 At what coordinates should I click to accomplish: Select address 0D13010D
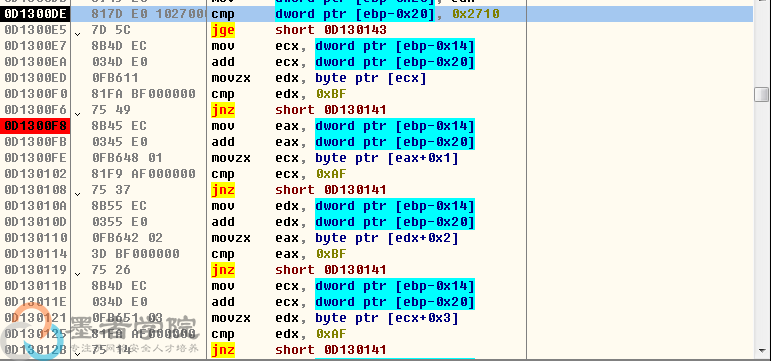coord(35,222)
